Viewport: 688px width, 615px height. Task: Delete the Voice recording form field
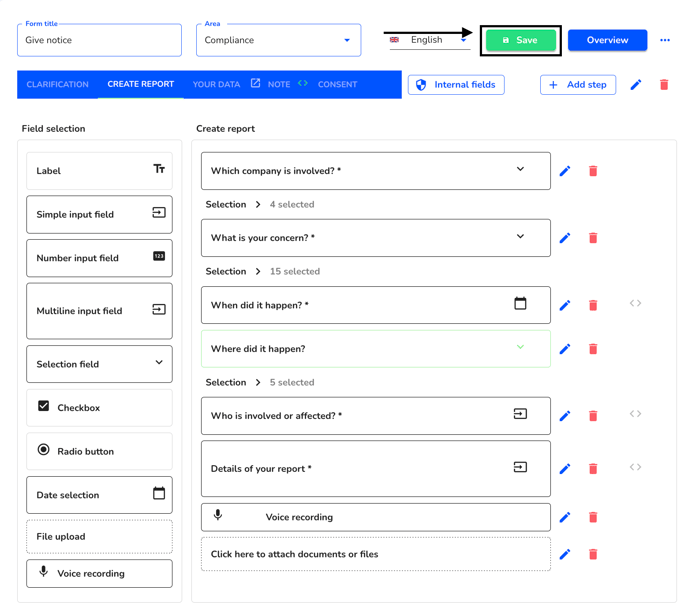pyautogui.click(x=593, y=518)
